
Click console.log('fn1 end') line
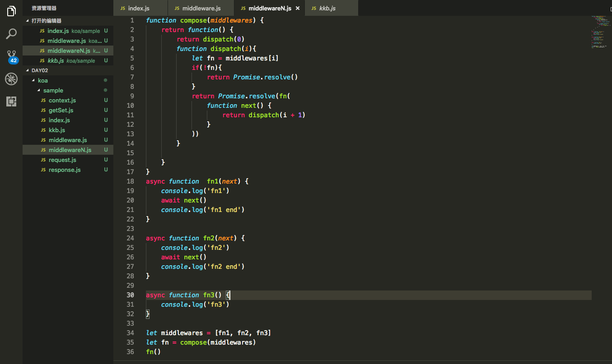203,210
